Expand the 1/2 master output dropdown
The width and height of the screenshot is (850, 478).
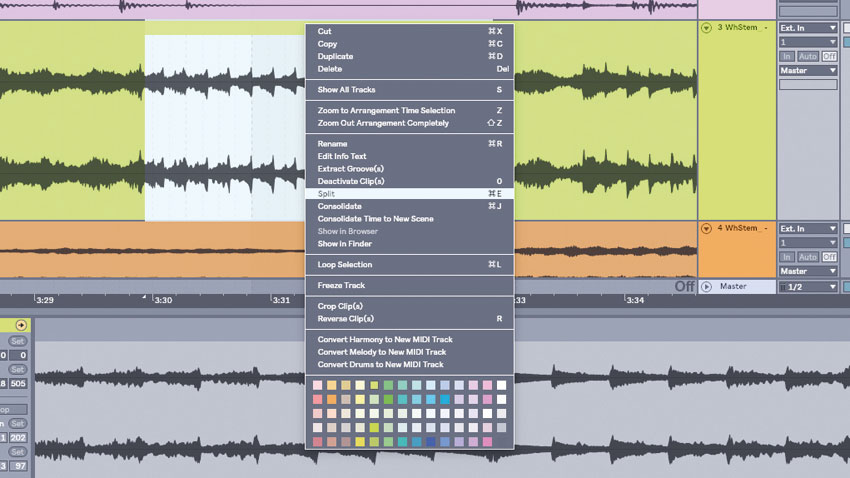(x=808, y=287)
